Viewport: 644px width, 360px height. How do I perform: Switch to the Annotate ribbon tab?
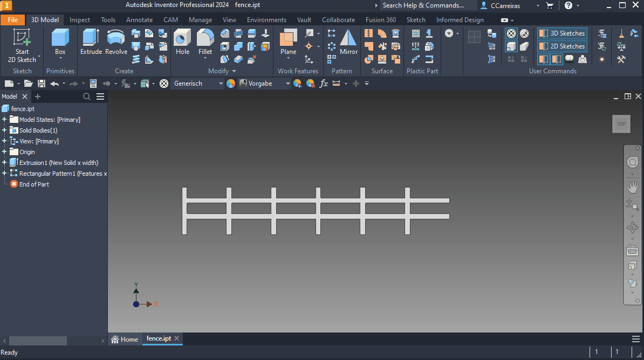139,19
